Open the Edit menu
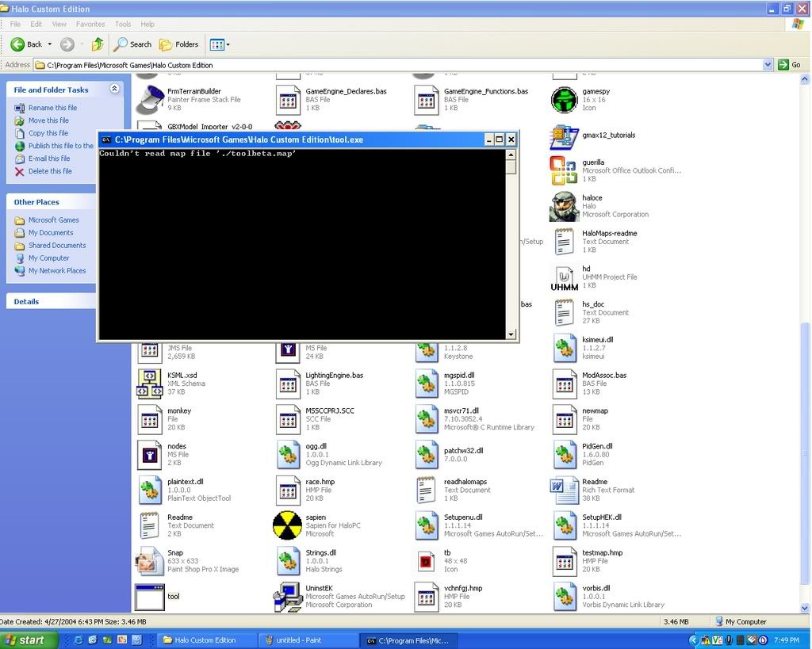 coord(36,24)
